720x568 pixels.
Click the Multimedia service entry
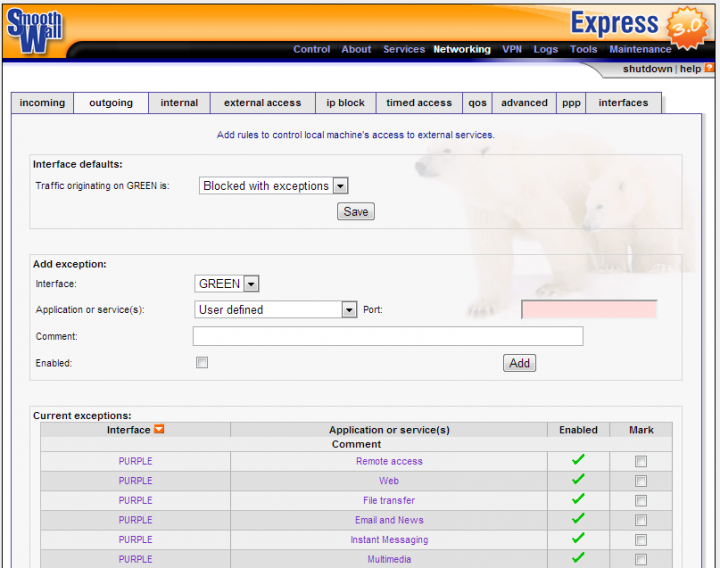tap(389, 559)
